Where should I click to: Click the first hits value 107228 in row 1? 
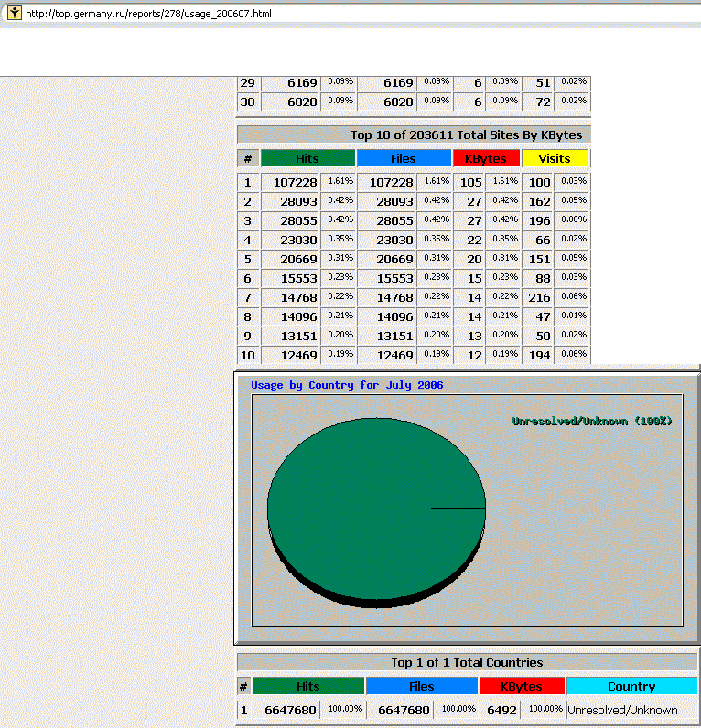(x=295, y=183)
